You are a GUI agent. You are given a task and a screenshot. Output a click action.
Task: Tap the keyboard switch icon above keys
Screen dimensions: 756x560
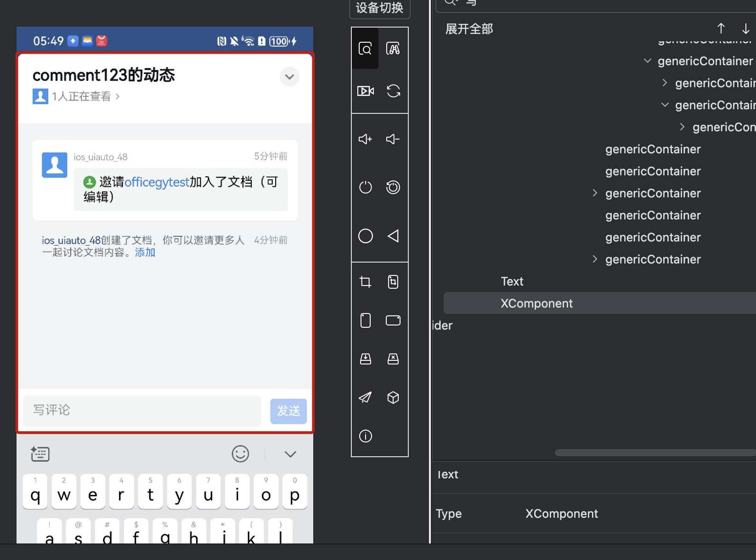tap(40, 454)
